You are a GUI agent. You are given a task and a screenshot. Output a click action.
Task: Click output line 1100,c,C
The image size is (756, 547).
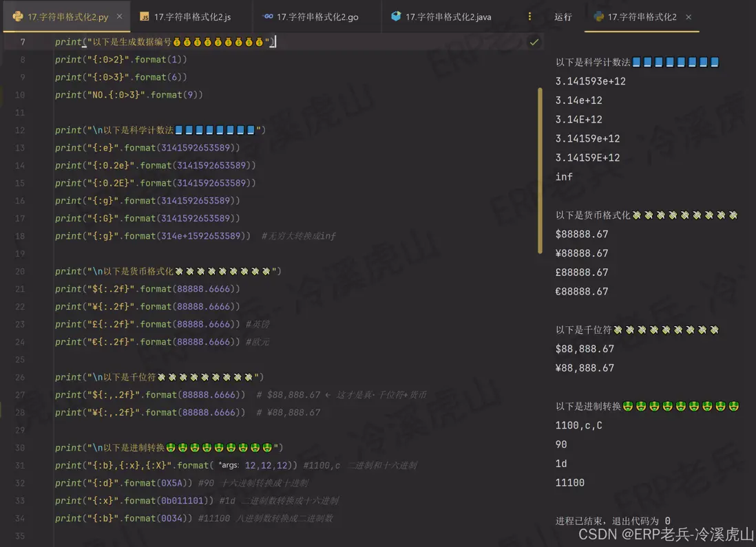(x=578, y=425)
